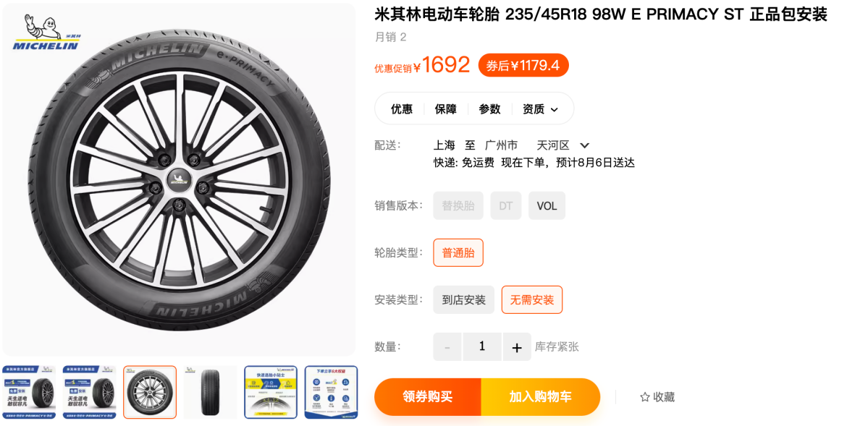Open the 参数 specifications tab

[x=489, y=109]
